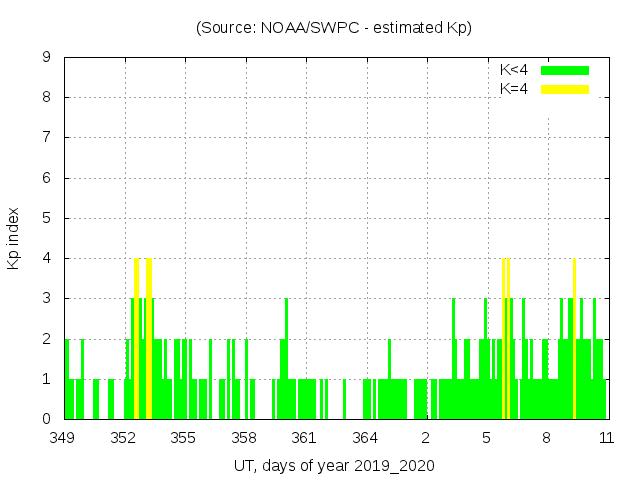The width and height of the screenshot is (640, 480).
Task: Click the y-axis tick label 9
Action: pos(46,58)
